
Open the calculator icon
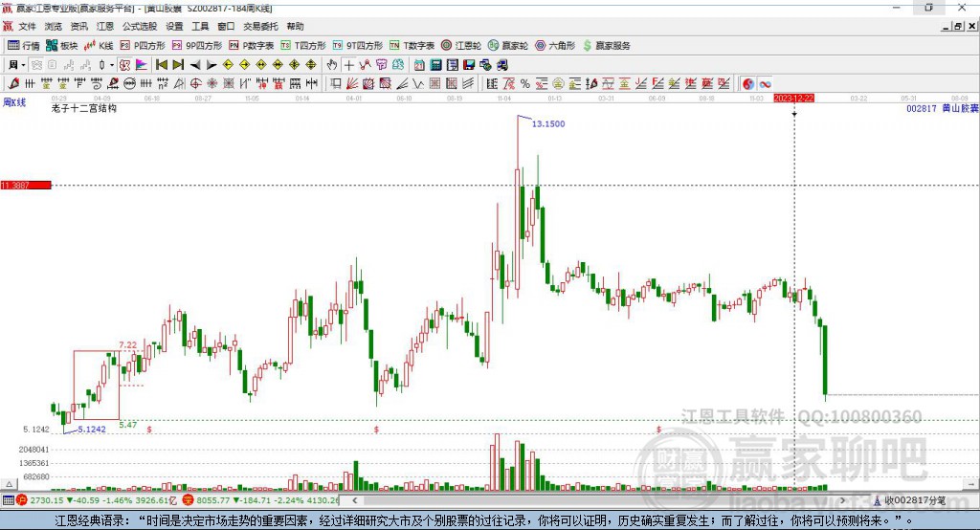point(436,65)
